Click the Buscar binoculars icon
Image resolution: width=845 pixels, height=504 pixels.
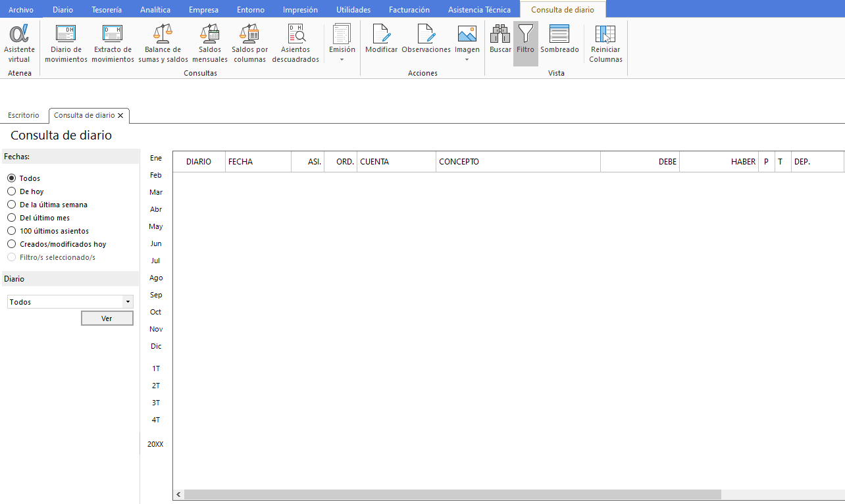500,39
